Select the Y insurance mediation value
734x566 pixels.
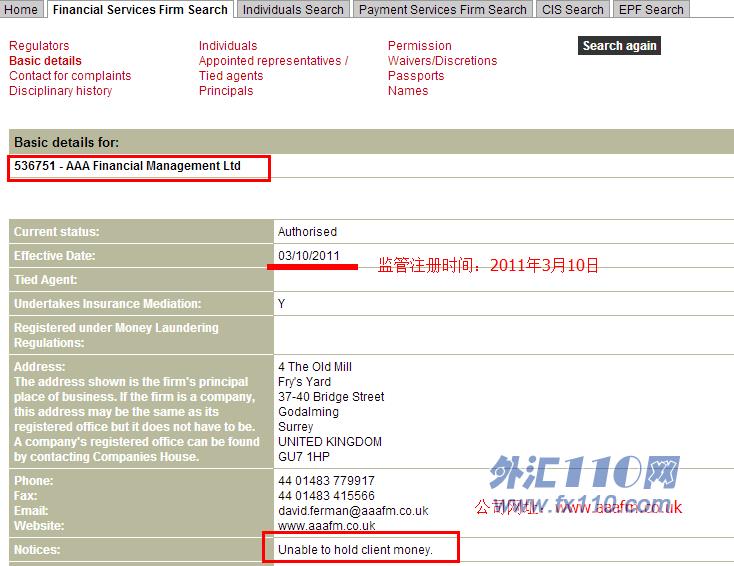pyautogui.click(x=281, y=303)
